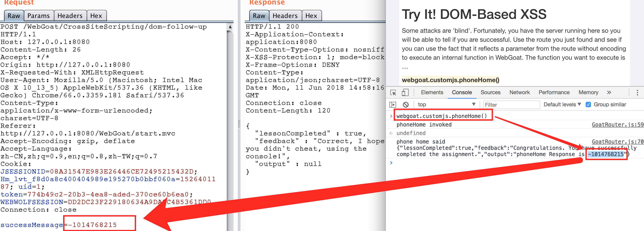644x231 pixels.
Task: Switch to the Network tab in DevTools
Action: (519, 92)
